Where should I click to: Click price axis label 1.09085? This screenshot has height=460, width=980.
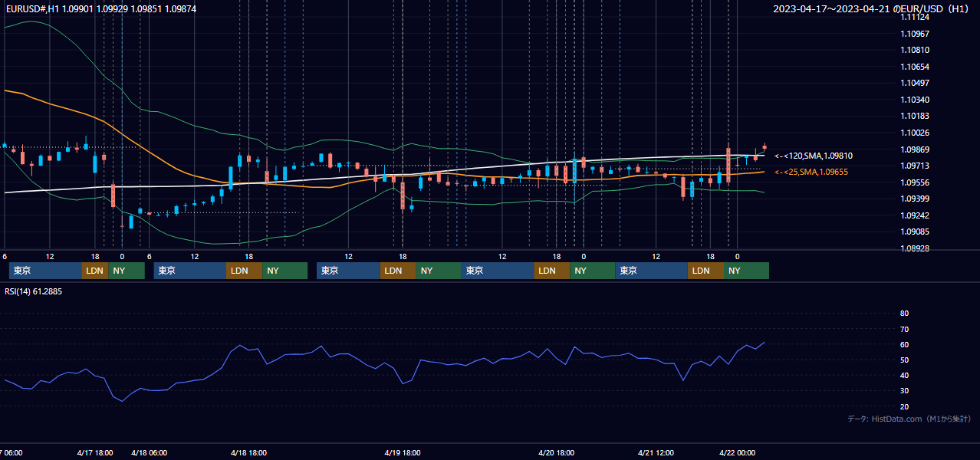(914, 232)
